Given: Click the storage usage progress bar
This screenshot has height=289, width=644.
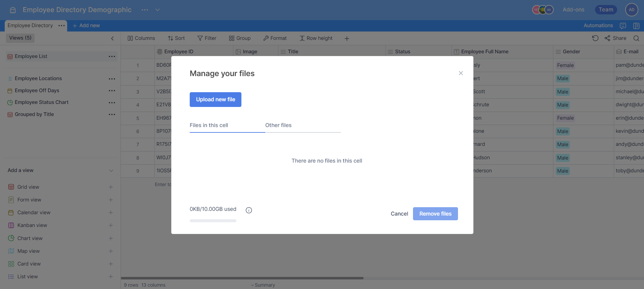Looking at the screenshot, I should pyautogui.click(x=213, y=221).
